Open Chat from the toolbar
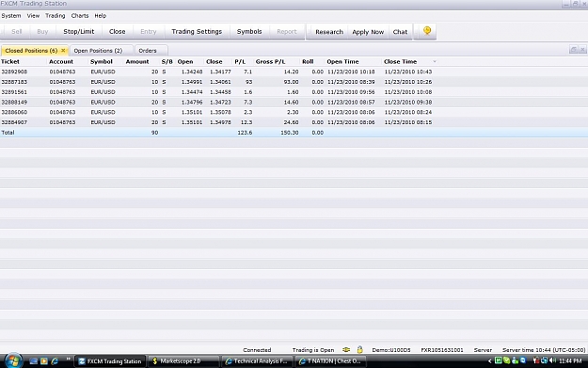Viewport: 588px width, 368px height. [400, 32]
